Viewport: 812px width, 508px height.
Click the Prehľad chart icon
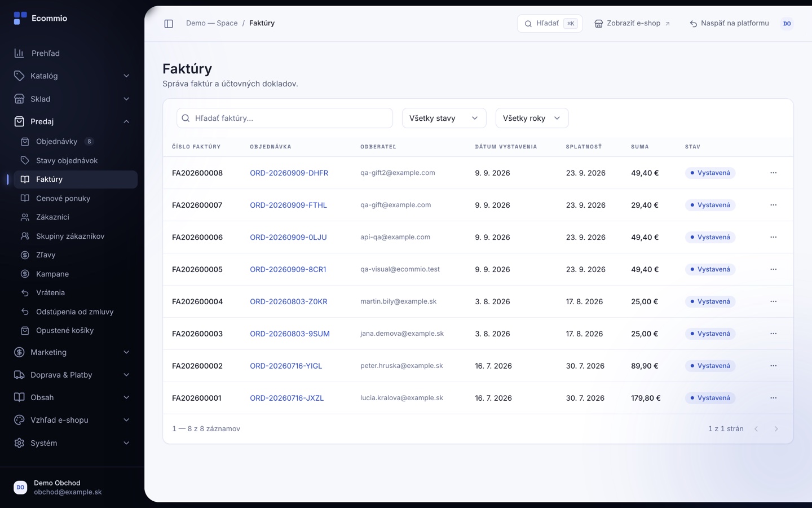pos(19,53)
